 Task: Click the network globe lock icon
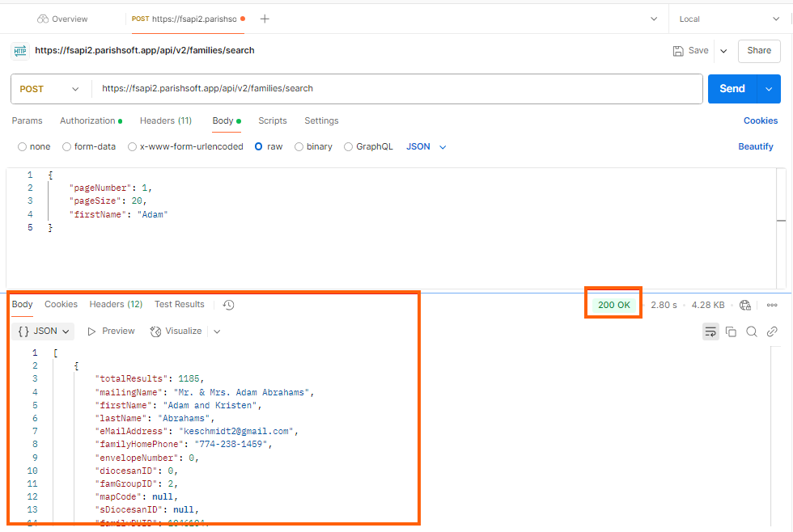745,305
